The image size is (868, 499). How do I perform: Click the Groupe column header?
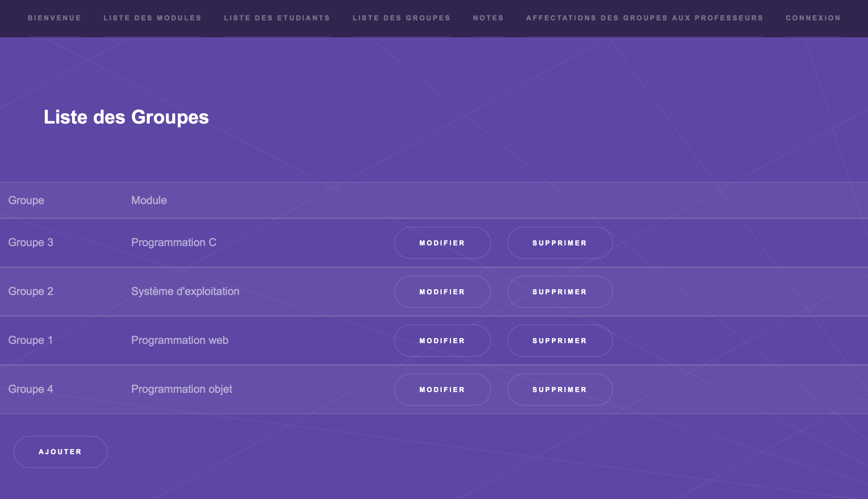tap(26, 200)
